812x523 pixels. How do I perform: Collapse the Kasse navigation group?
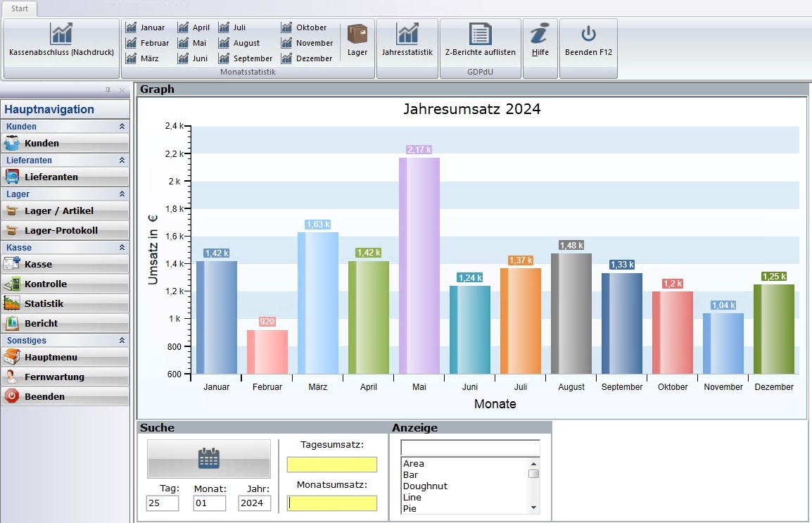tap(122, 248)
